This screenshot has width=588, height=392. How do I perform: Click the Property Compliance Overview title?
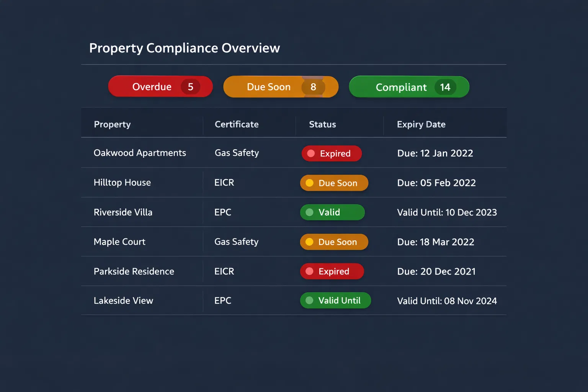pyautogui.click(x=185, y=48)
